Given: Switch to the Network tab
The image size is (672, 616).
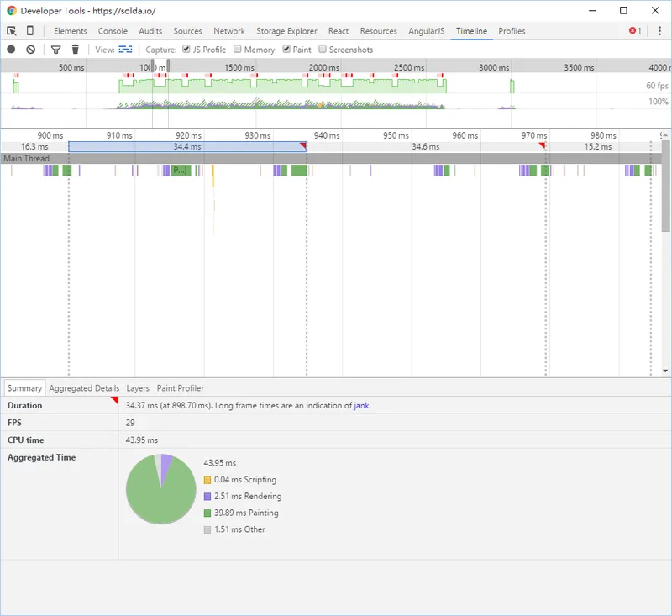Looking at the screenshot, I should click(x=229, y=31).
